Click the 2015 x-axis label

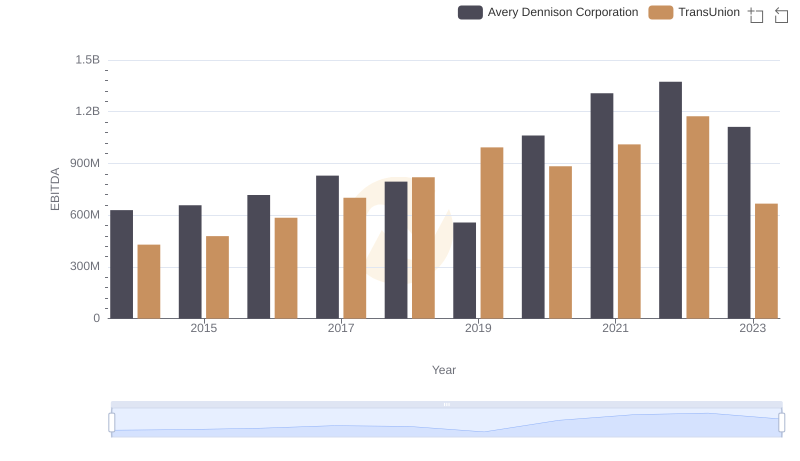[204, 328]
